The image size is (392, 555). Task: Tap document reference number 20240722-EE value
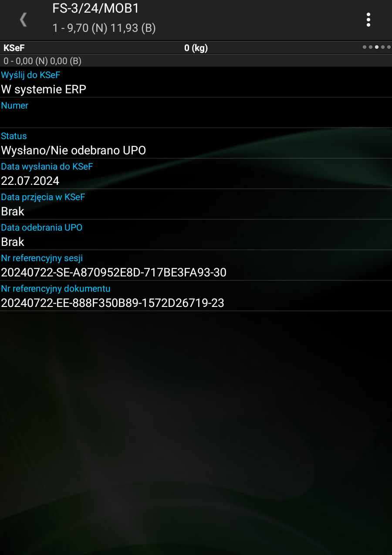point(112,303)
